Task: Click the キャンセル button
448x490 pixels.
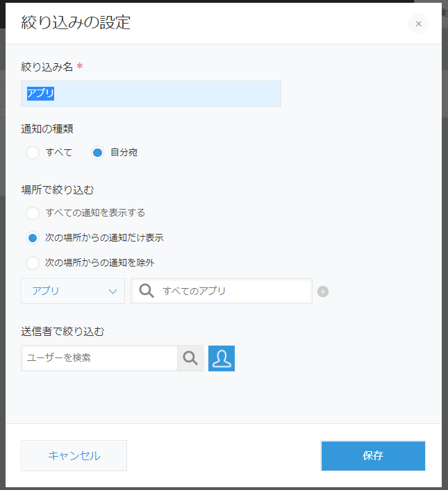Action: click(74, 455)
